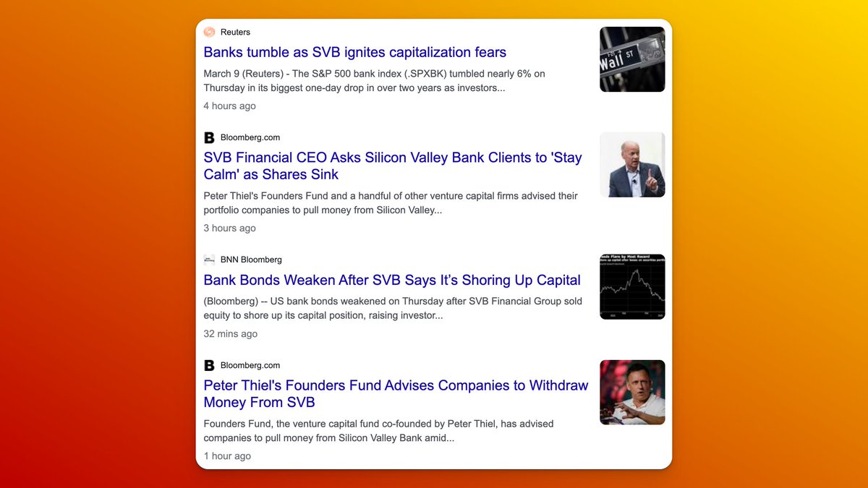
Task: Click the bond chart graph thumbnail
Action: (x=631, y=286)
